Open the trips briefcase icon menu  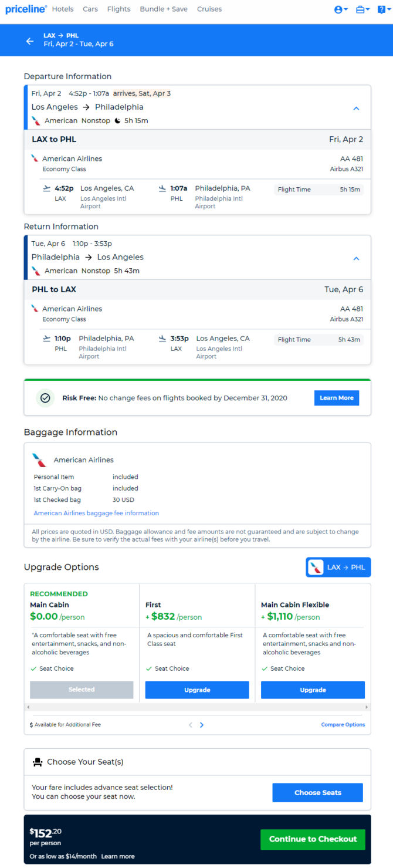(363, 9)
